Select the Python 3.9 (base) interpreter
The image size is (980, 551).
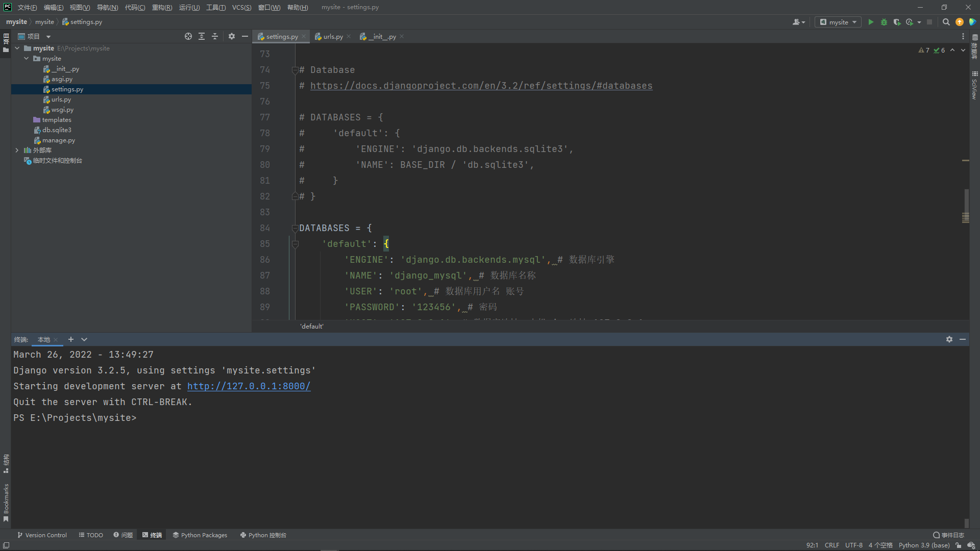(924, 545)
